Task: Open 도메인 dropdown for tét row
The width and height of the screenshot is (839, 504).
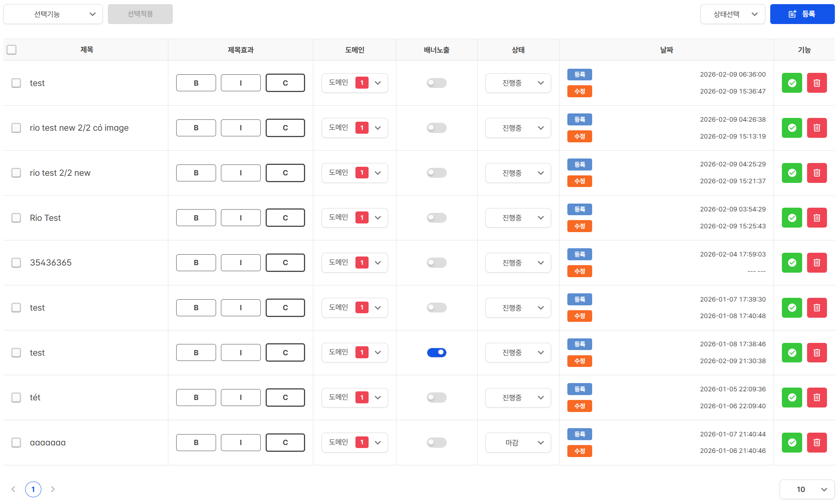Action: pos(354,397)
